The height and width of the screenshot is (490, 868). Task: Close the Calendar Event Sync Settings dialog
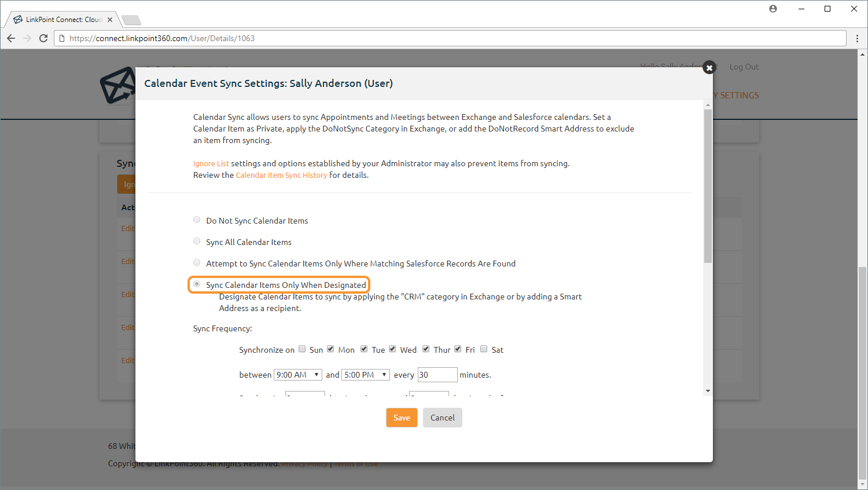click(x=709, y=68)
